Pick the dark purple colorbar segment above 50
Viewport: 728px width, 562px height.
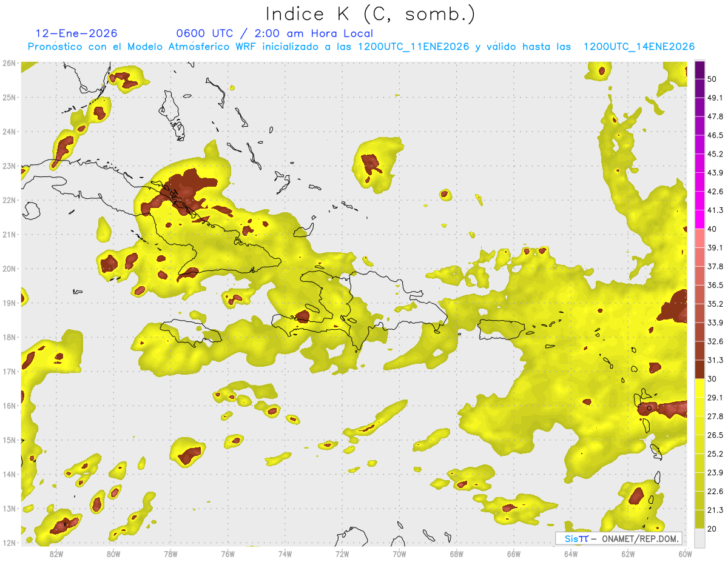[699, 70]
